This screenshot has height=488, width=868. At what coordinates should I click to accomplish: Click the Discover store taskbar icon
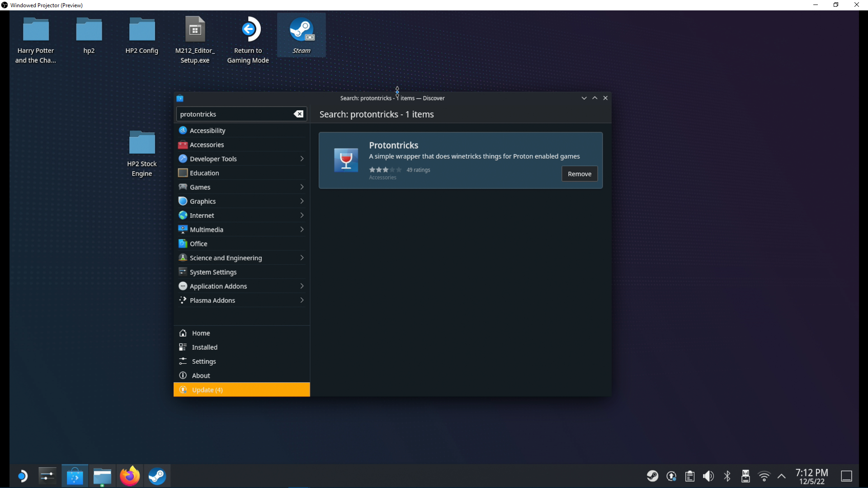pos(75,476)
